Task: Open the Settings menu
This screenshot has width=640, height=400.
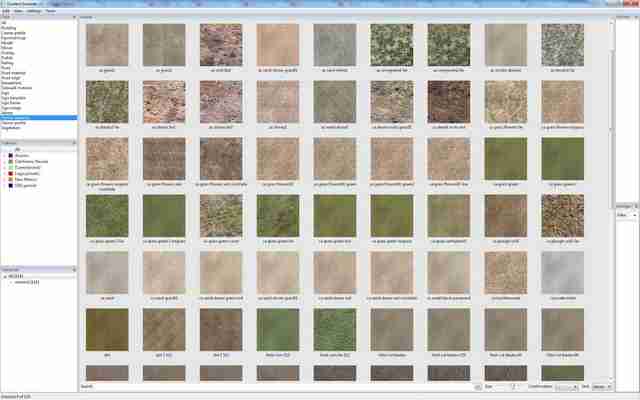Action: pyautogui.click(x=33, y=11)
